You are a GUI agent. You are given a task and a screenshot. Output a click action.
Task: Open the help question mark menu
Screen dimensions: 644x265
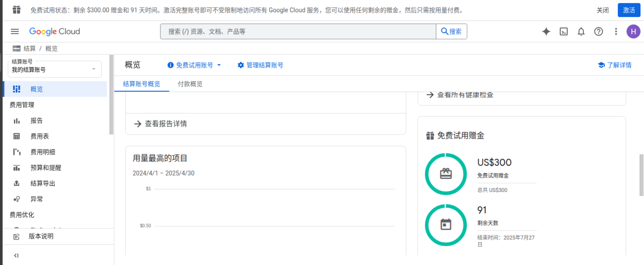599,31
